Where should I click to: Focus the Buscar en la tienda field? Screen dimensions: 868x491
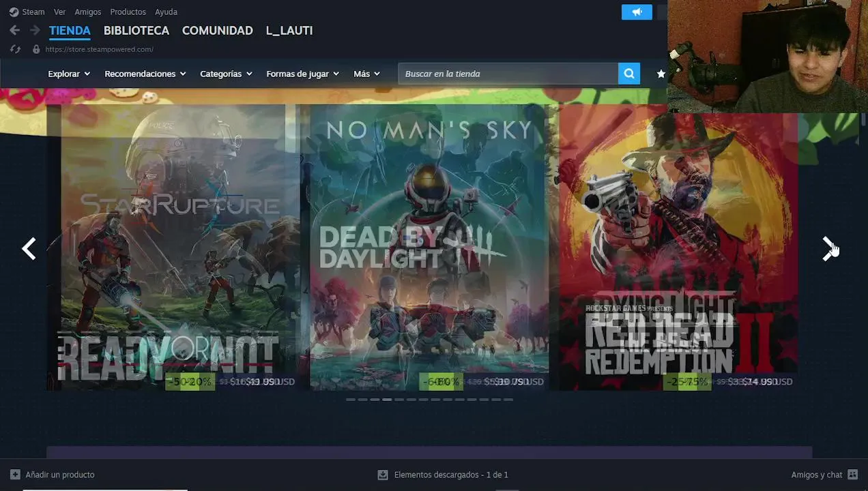click(x=508, y=74)
